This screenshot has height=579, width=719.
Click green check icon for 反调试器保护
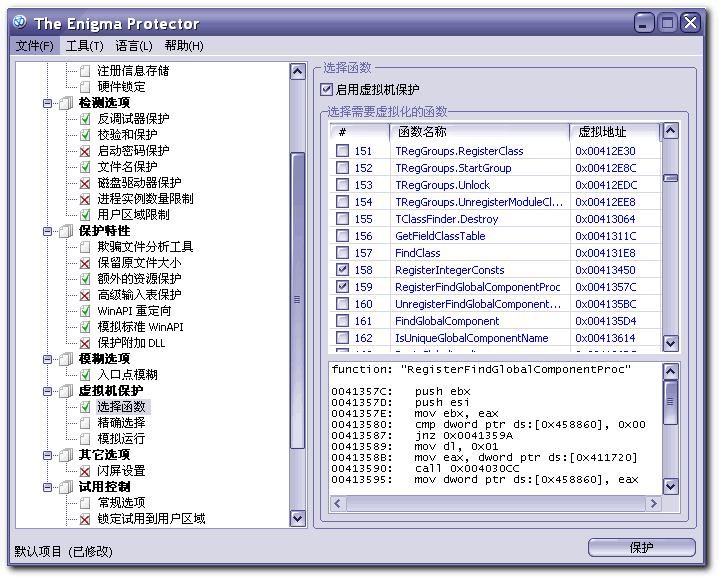(85, 119)
